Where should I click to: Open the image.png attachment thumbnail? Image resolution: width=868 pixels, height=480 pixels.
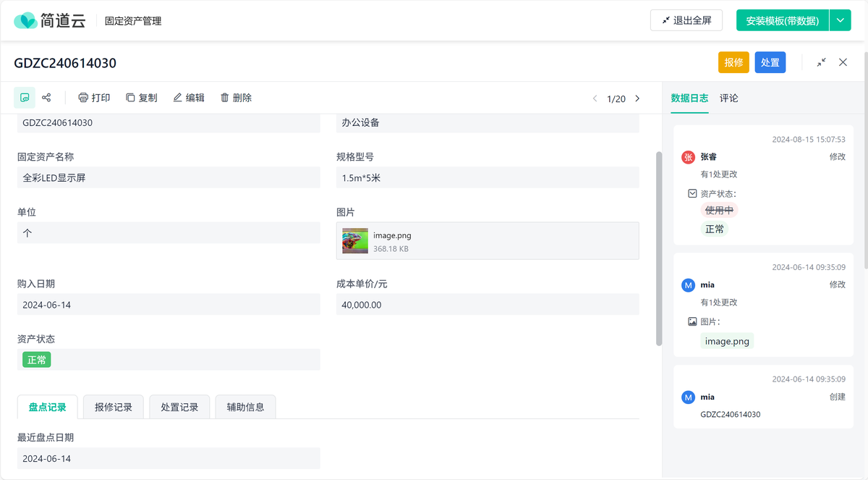[354, 240]
